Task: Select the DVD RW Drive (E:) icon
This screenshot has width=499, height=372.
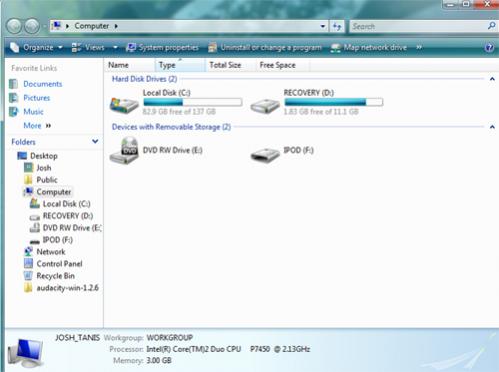Action: coord(124,150)
